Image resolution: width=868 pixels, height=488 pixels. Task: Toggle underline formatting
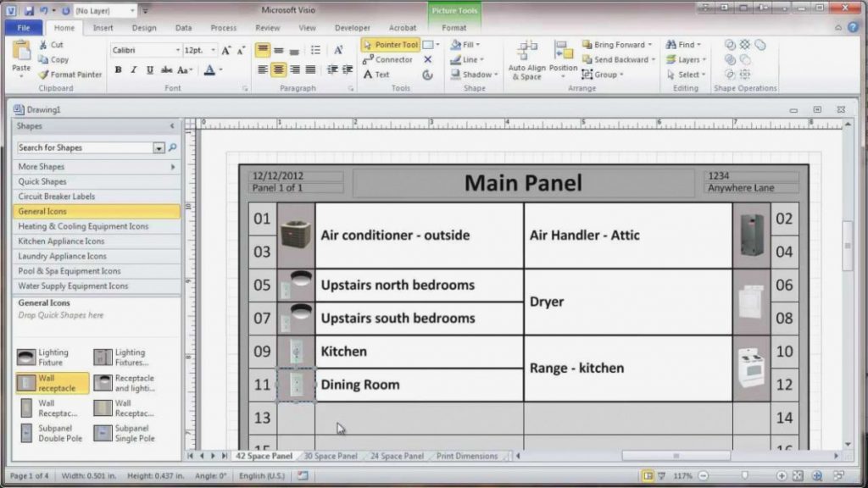148,70
